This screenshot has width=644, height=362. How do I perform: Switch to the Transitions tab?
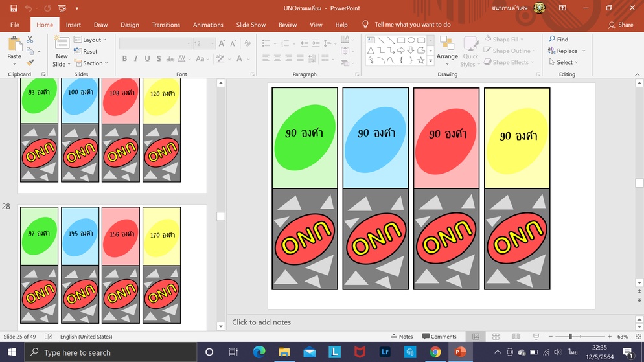[x=166, y=25]
